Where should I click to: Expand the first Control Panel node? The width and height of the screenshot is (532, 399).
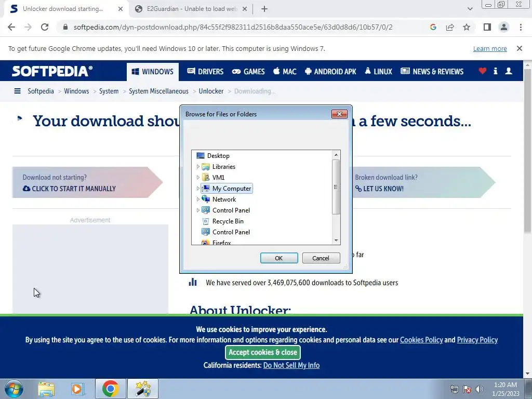click(x=198, y=210)
